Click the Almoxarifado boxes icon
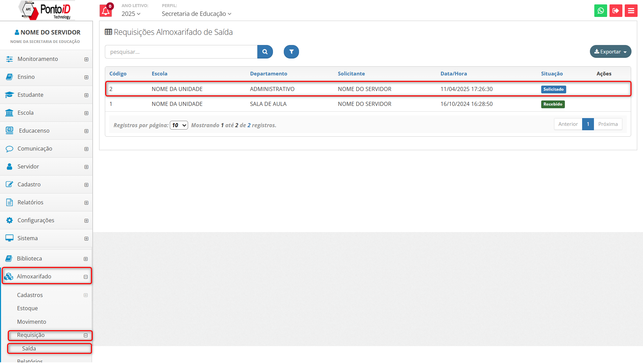 coord(8,276)
